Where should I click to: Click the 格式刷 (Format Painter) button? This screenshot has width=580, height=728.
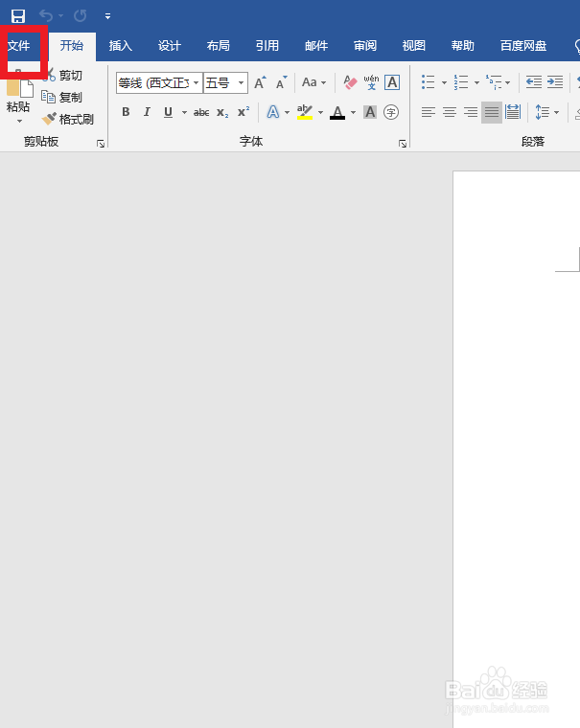(68, 120)
